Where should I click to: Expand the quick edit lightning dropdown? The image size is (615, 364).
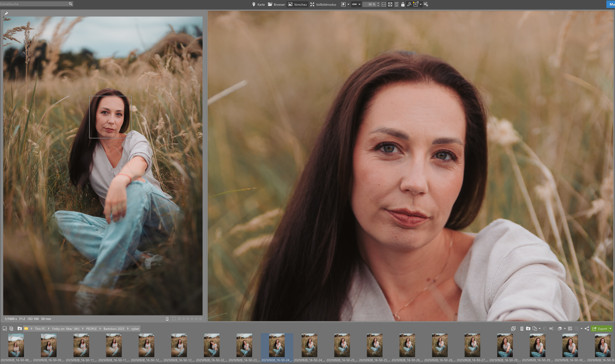pos(348,4)
